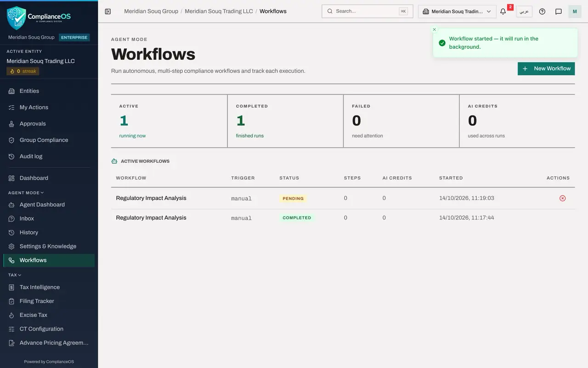Image resolution: width=588 pixels, height=368 pixels.
Task: Click the ComplianceOS logo
Action: (39, 17)
